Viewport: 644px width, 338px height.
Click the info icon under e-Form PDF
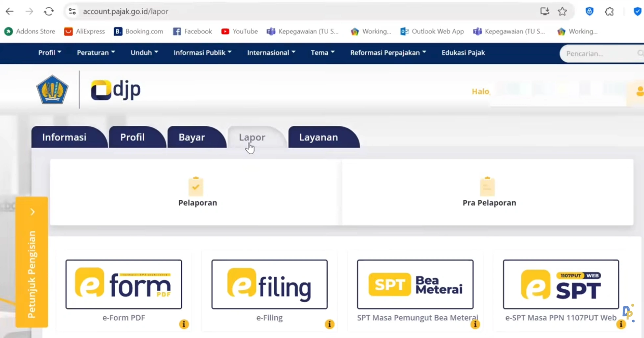[x=184, y=324]
